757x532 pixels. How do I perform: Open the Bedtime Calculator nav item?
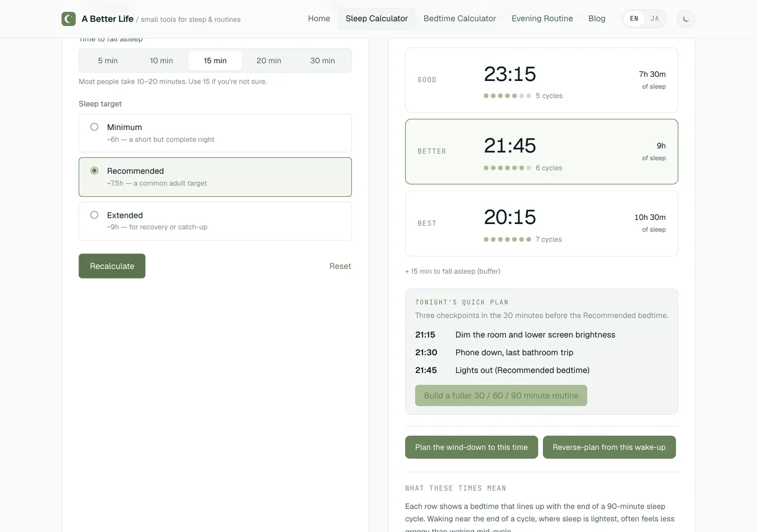pos(460,18)
